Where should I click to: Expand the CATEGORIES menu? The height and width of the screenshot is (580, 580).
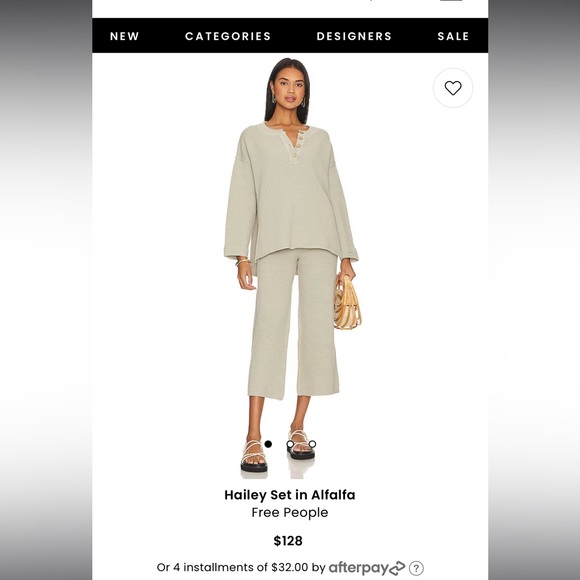228,36
